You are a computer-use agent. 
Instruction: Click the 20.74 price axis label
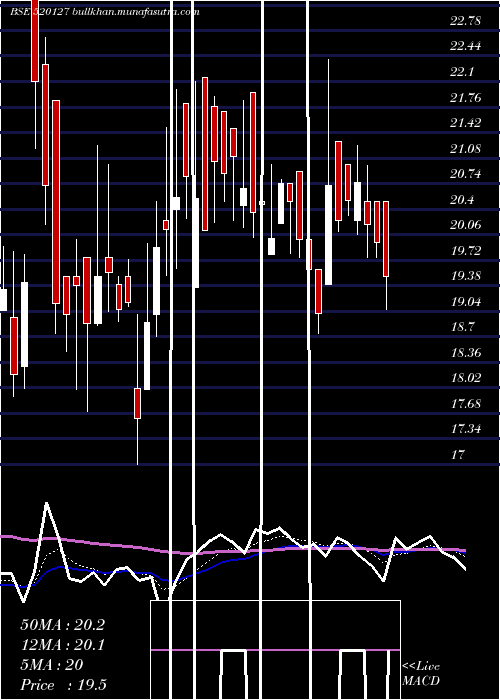[465, 174]
